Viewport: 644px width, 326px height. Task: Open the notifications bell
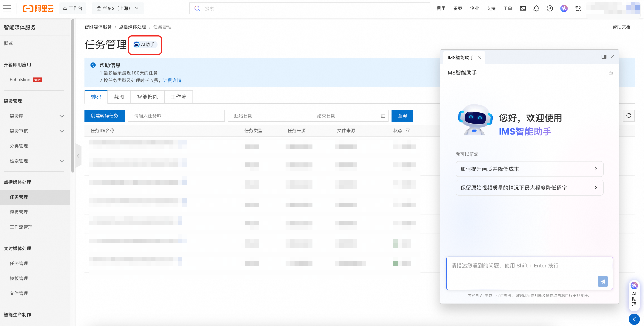pyautogui.click(x=536, y=8)
